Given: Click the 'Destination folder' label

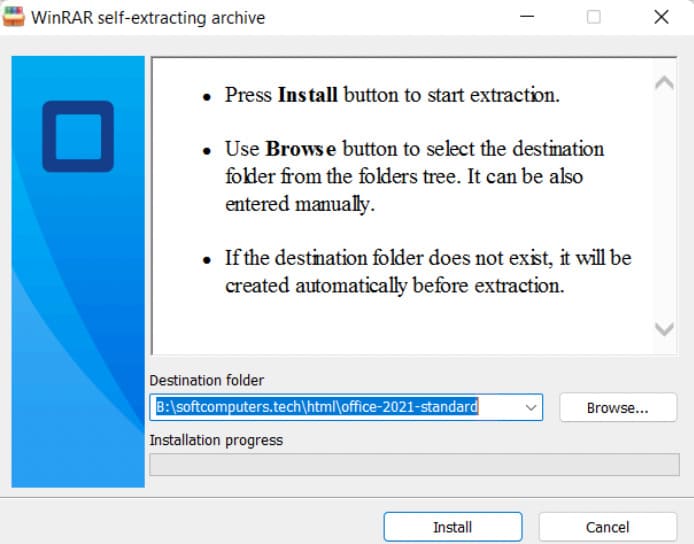Looking at the screenshot, I should pyautogui.click(x=206, y=380).
